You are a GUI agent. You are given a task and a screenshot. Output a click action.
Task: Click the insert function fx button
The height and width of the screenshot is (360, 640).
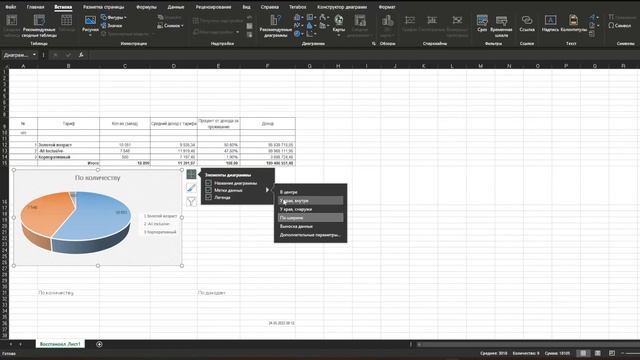coord(81,55)
